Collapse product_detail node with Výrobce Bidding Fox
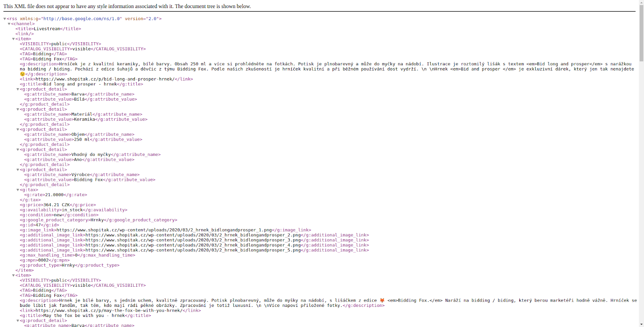The image size is (644, 327). coord(18,170)
